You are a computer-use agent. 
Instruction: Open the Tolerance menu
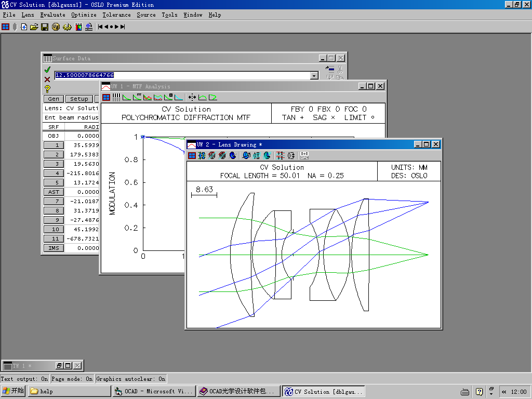click(116, 15)
